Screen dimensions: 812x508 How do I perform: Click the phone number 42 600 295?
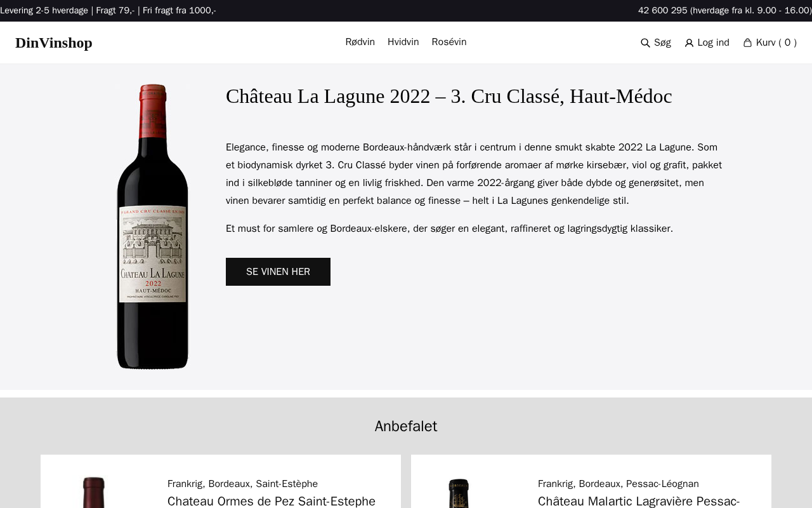pos(662,10)
